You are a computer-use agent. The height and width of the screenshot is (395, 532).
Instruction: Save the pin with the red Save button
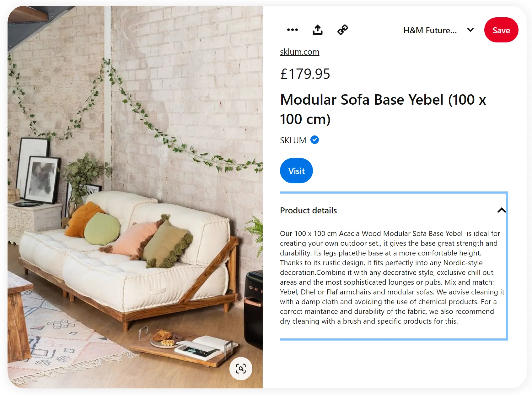tap(501, 30)
